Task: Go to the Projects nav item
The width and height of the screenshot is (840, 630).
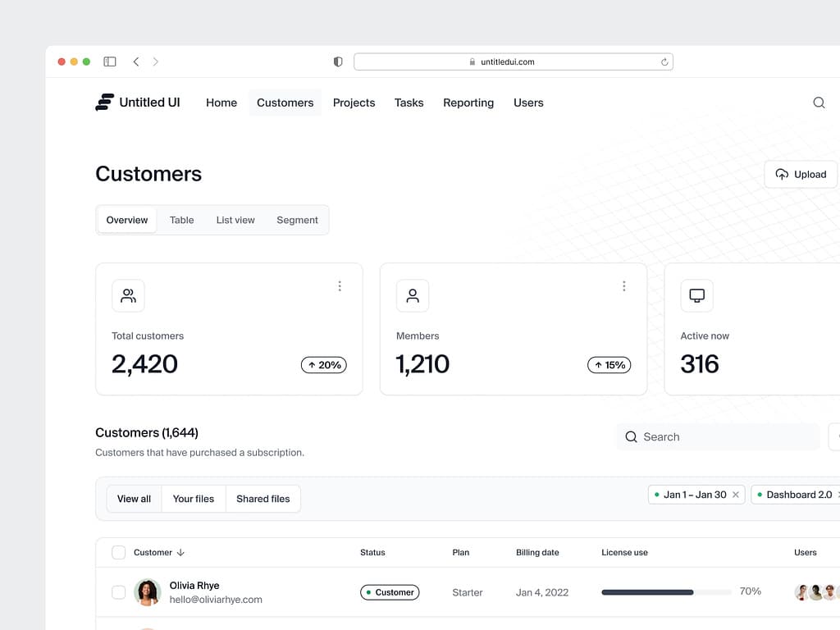Action: tap(354, 103)
